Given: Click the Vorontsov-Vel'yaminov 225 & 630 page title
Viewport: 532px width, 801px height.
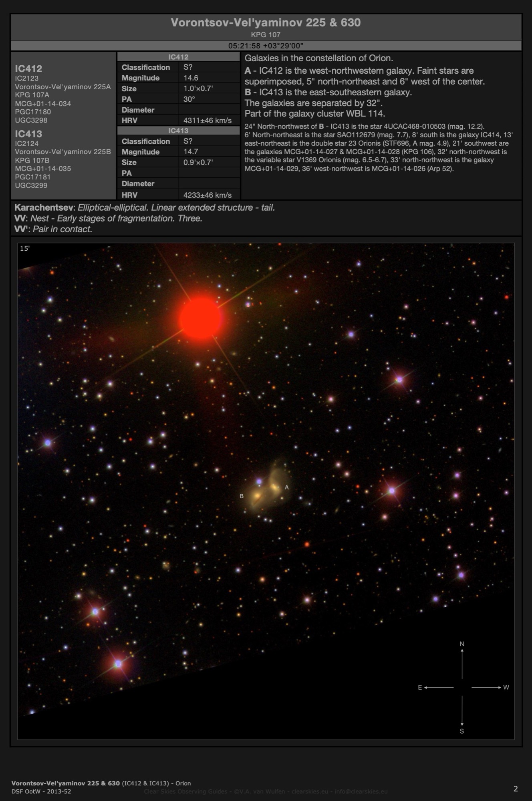Looking at the screenshot, I should (266, 22).
